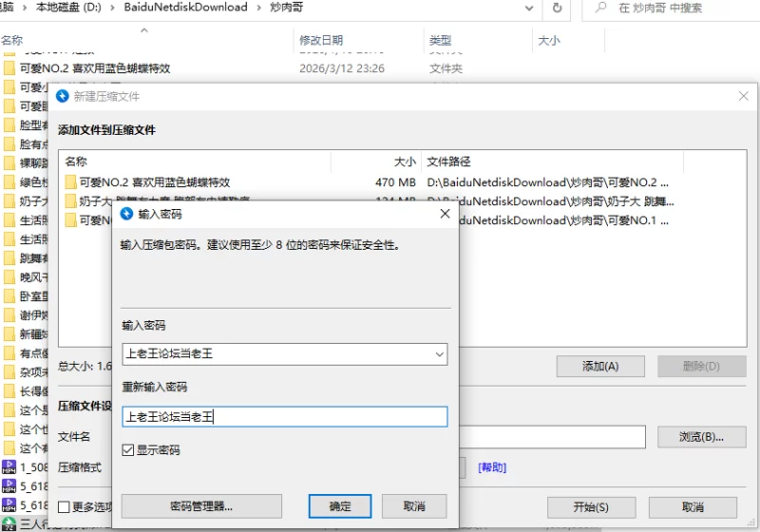Click the 浏览(B)... button

pyautogui.click(x=701, y=437)
